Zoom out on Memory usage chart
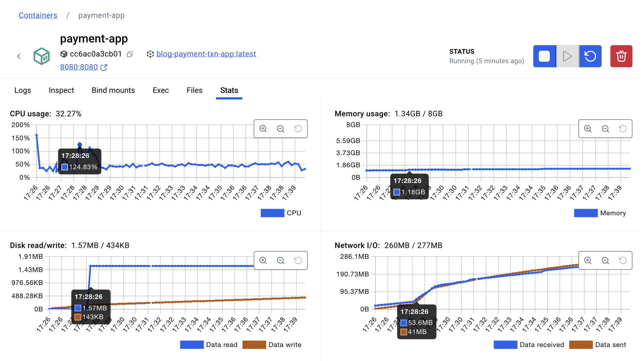Viewport: 644px width, 361px height. tap(605, 129)
